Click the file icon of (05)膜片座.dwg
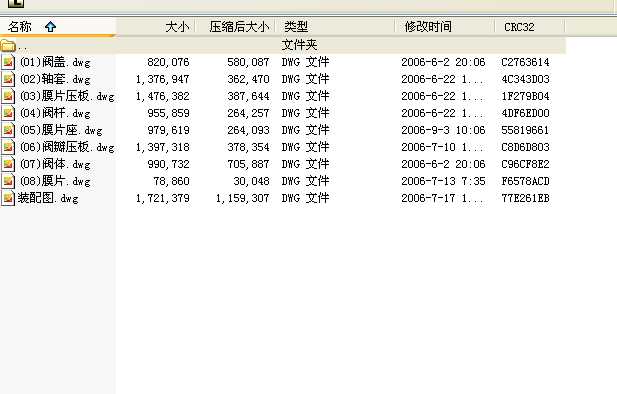The image size is (617, 394). click(x=8, y=130)
